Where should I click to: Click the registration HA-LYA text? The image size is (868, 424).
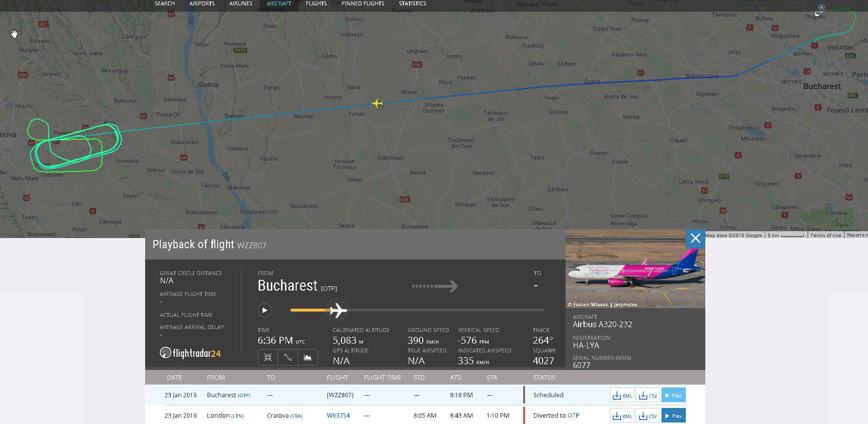pos(586,345)
